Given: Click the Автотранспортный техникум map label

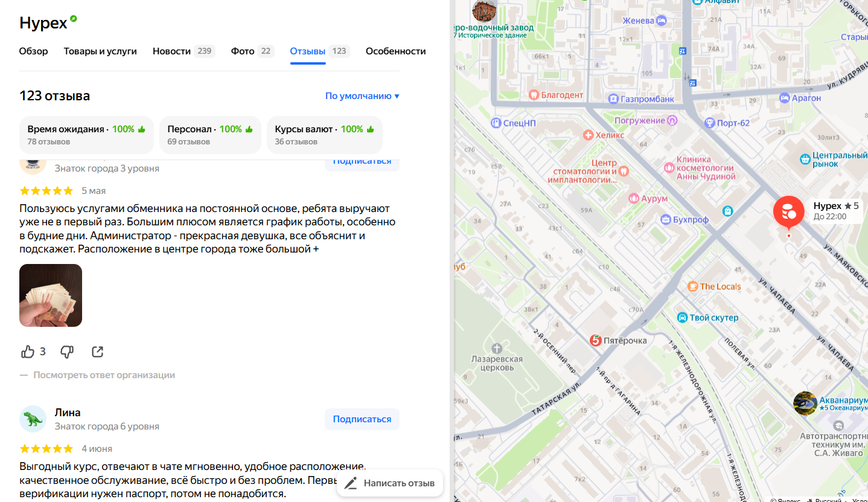Looking at the screenshot, I should pyautogui.click(x=834, y=444).
